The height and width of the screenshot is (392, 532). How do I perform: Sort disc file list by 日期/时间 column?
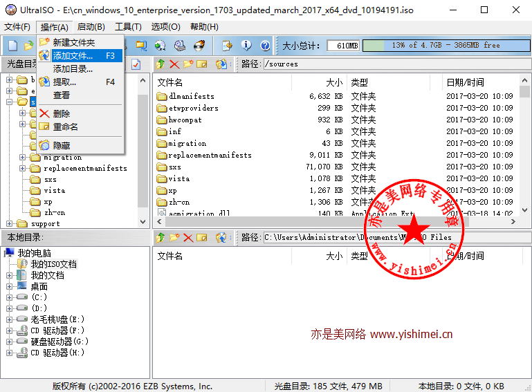click(x=480, y=82)
